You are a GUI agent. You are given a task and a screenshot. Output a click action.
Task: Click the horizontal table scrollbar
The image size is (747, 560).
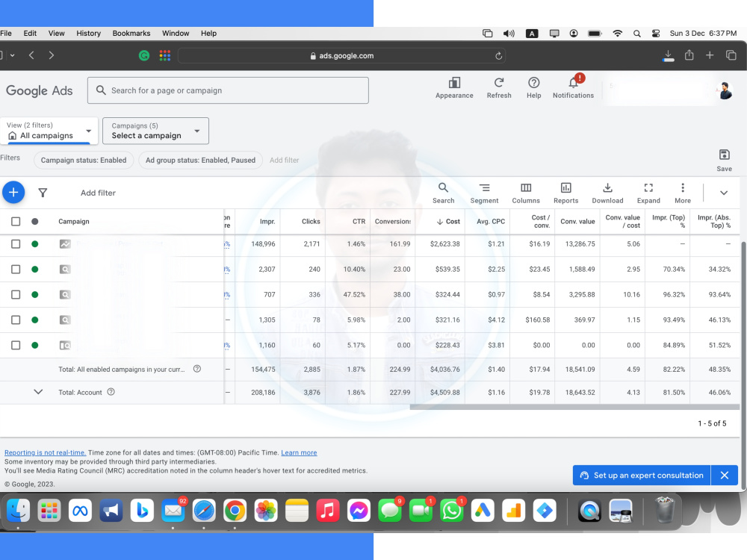click(574, 407)
